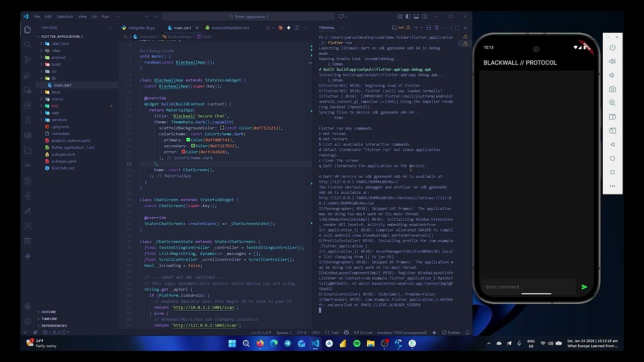Click the Profile CodeLens link
The height and width of the screenshot is (362, 644).
[x=168, y=51]
